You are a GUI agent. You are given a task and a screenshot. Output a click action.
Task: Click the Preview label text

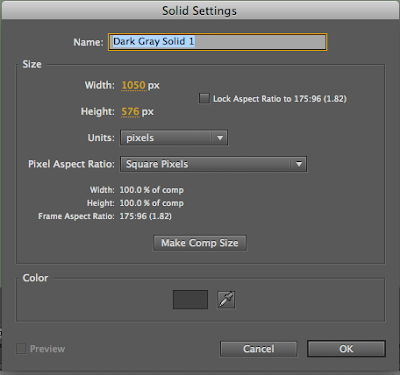pos(47,349)
